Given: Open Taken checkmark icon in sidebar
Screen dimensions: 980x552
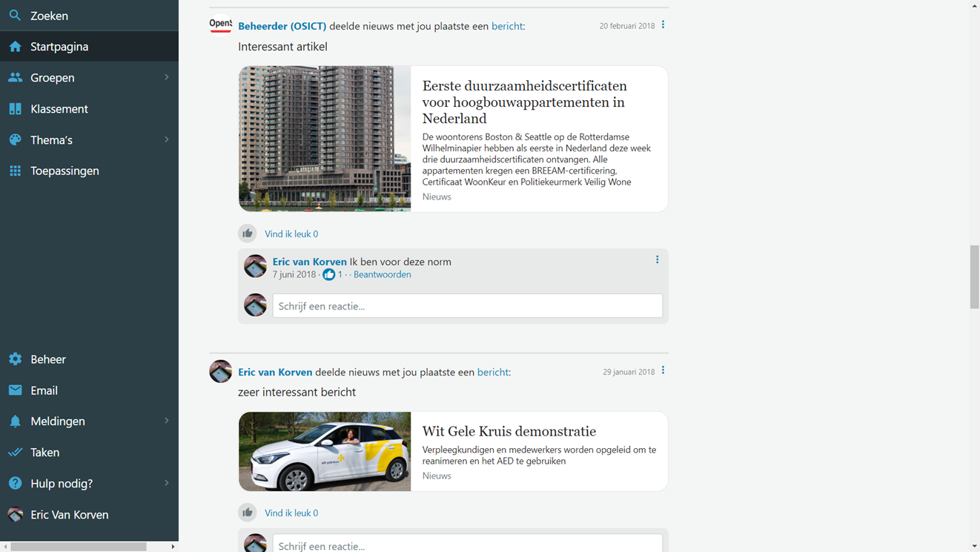Looking at the screenshot, I should coord(15,453).
